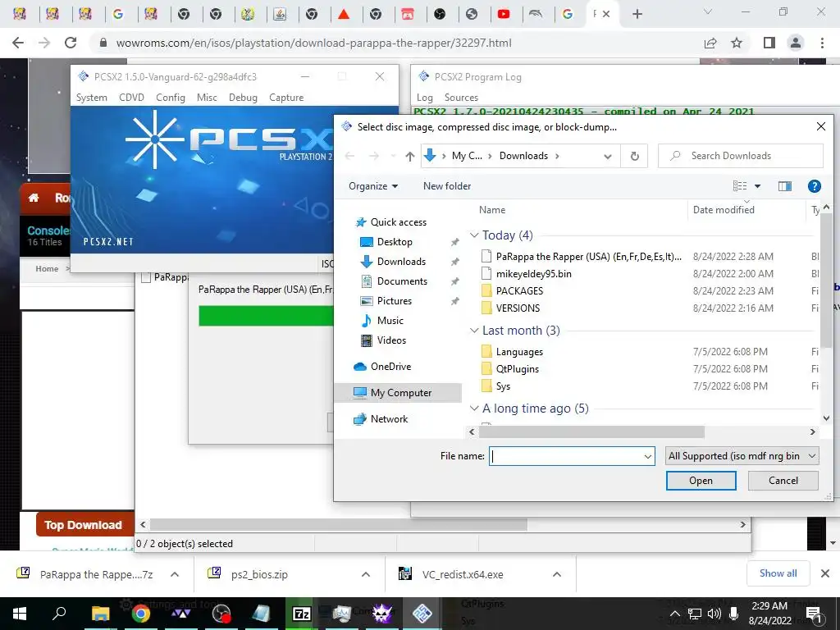The height and width of the screenshot is (630, 840).
Task: Switch to the YouTube browser tab
Action: pyautogui.click(x=504, y=14)
